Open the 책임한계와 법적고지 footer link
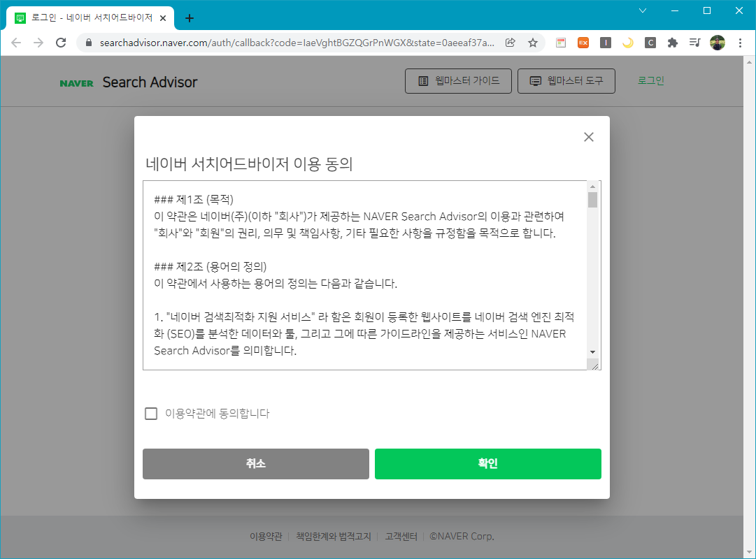 334,537
